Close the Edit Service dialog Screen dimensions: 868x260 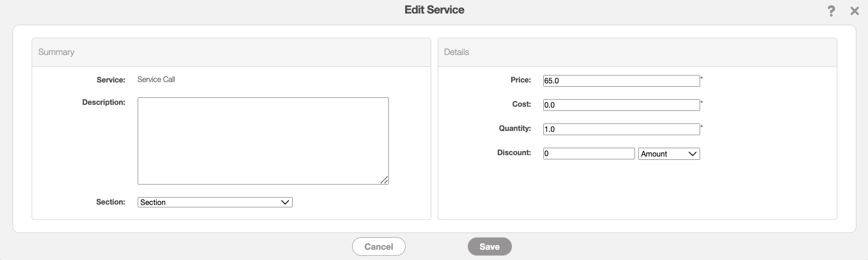point(855,11)
